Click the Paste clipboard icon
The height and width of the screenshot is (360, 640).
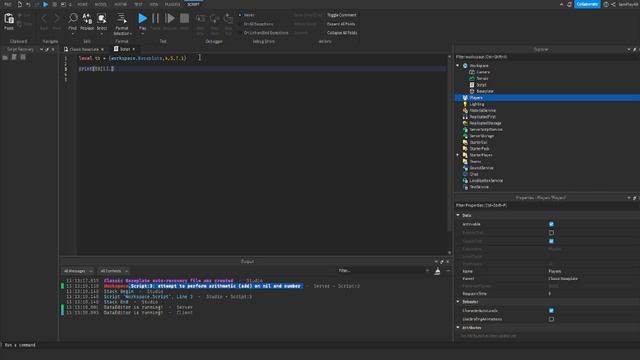(9, 19)
